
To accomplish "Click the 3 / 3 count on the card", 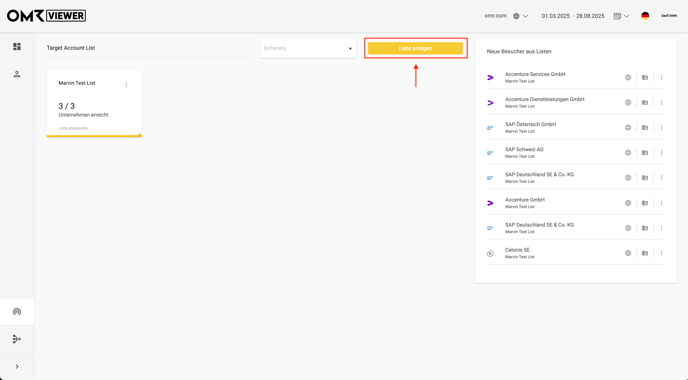I will (x=67, y=106).
